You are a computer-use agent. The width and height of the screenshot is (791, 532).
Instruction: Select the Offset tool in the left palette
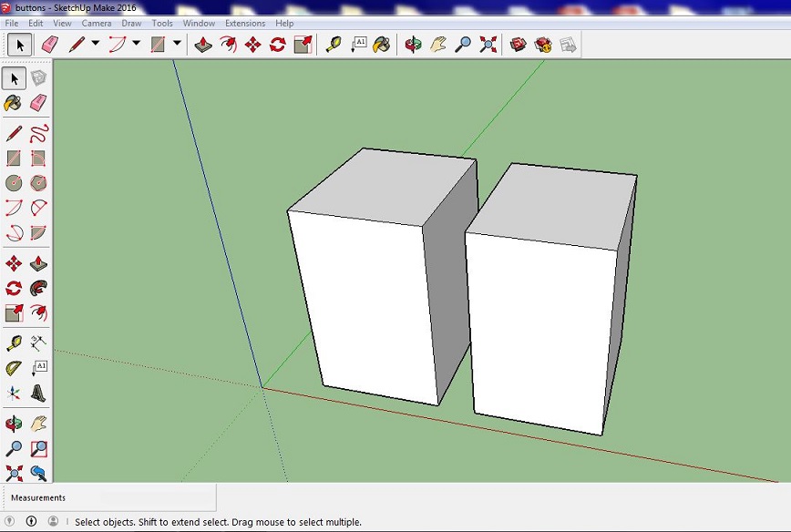(38, 312)
